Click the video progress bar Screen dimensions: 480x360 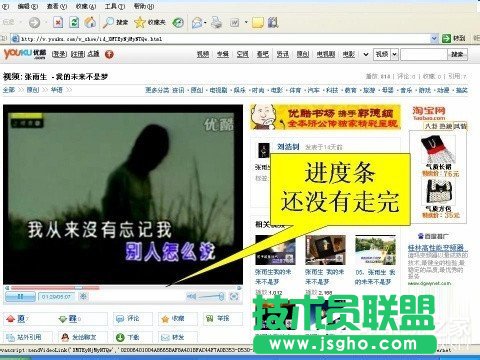coord(123,288)
